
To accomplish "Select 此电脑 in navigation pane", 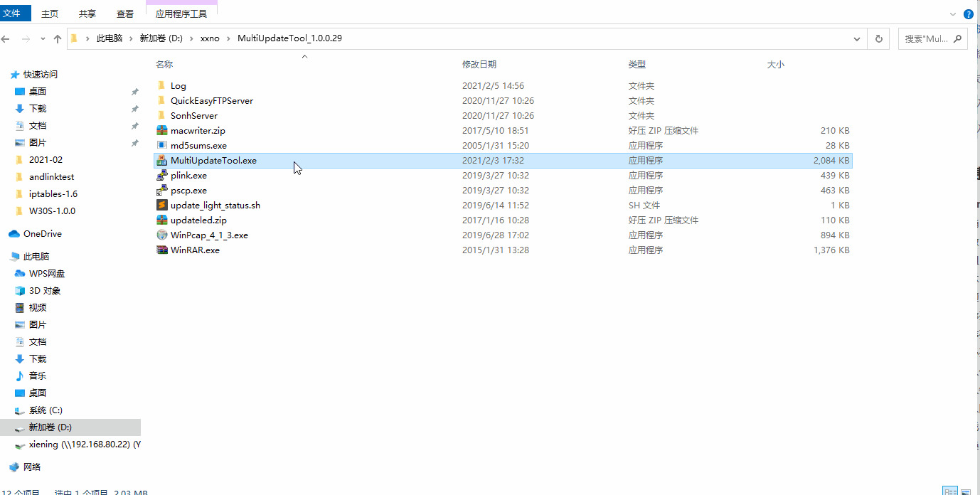I will [x=36, y=257].
